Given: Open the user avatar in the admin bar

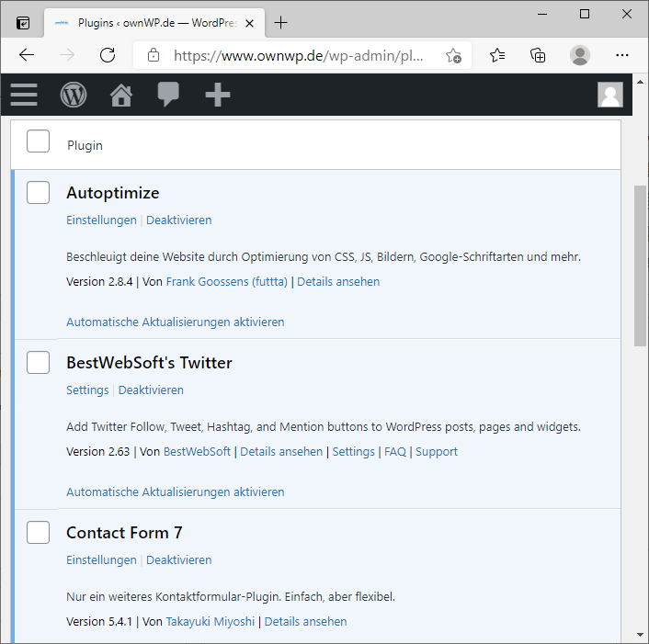Looking at the screenshot, I should (x=610, y=95).
